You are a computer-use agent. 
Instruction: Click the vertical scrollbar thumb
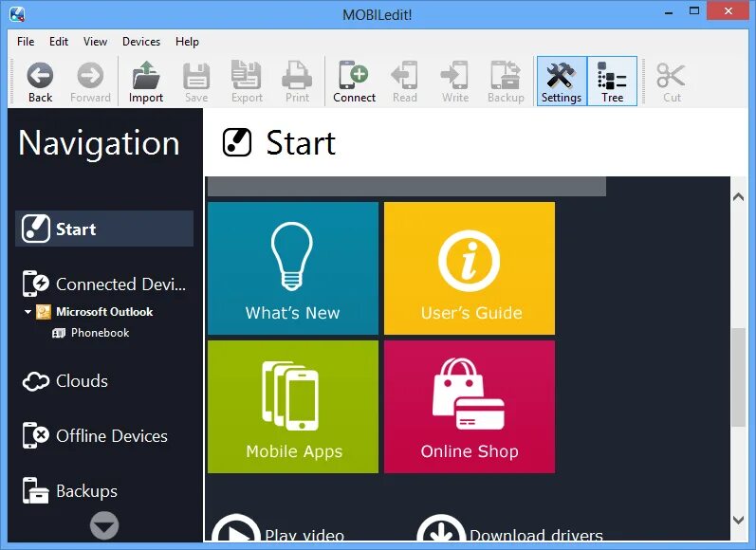click(x=738, y=377)
